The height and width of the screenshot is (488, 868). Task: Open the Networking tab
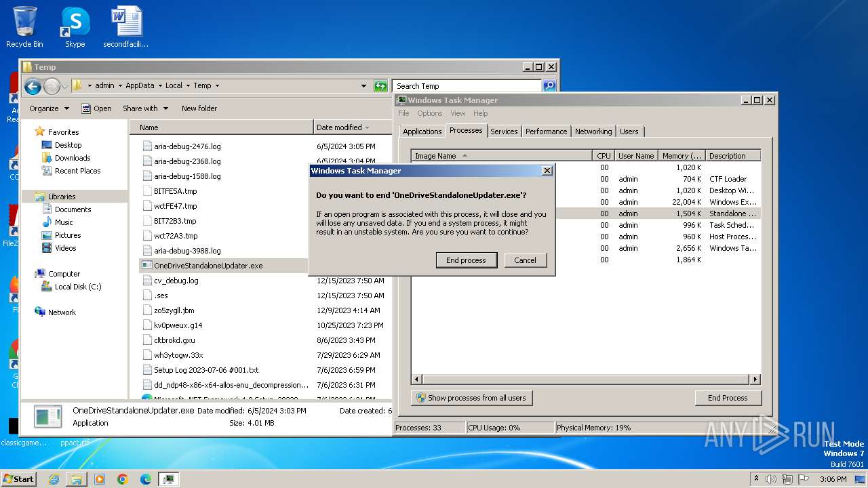(x=593, y=131)
